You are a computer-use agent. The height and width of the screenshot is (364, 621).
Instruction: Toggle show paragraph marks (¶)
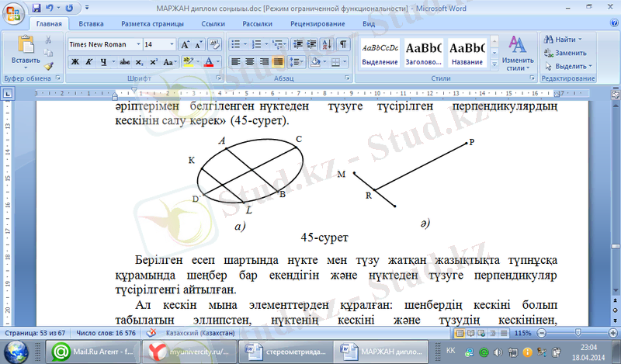(342, 44)
